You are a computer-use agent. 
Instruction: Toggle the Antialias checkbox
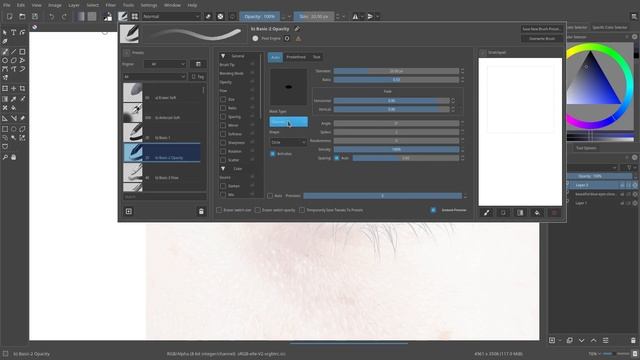tap(273, 154)
